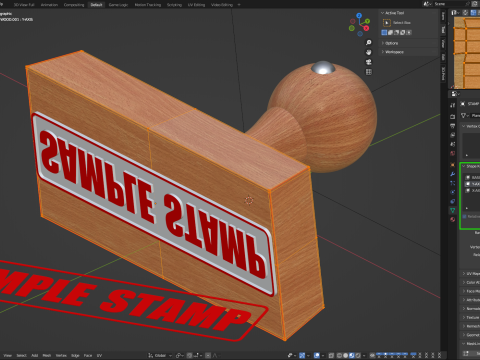Toggle proportional editing in header
Image resolution: width=480 pixels, height=360 pixels.
point(208,356)
